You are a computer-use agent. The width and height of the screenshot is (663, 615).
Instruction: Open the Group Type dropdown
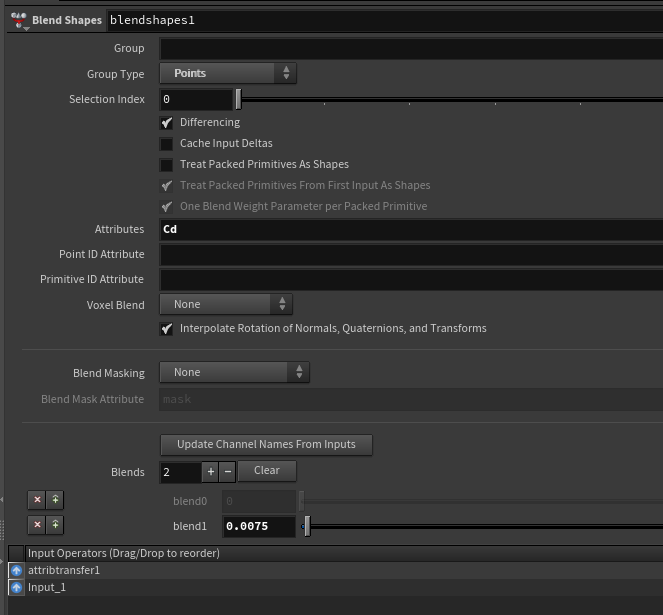tap(228, 73)
